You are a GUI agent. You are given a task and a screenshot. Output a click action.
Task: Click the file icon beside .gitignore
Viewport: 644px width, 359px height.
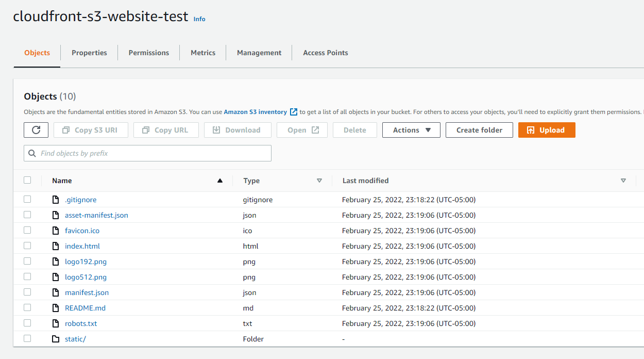(56, 200)
